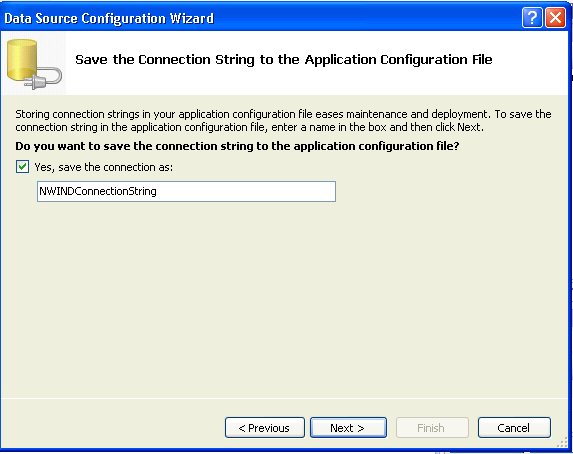Click the question mark help button

pos(532,18)
